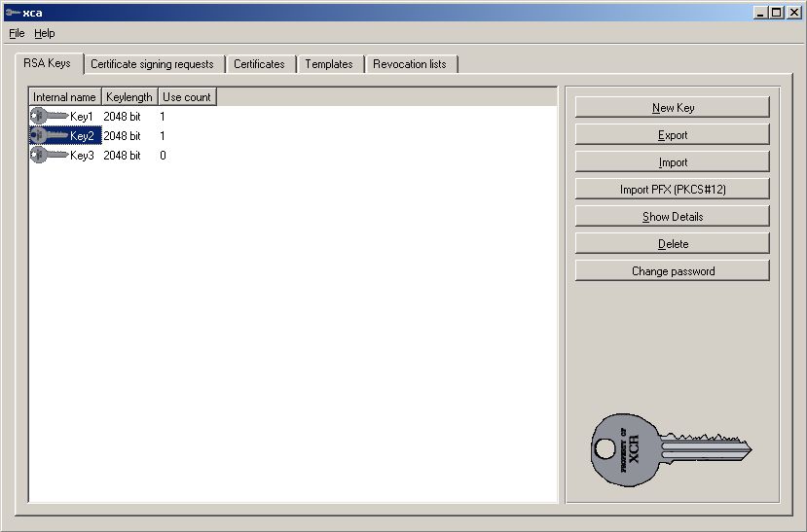Click the key icon next to Key1

click(49, 116)
